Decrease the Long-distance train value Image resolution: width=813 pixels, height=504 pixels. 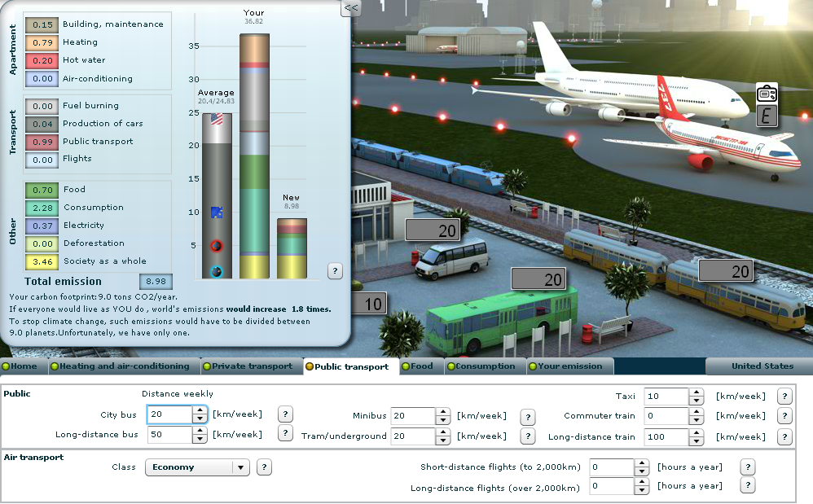coord(696,440)
